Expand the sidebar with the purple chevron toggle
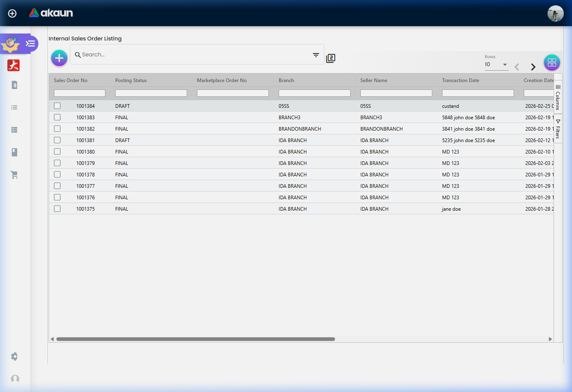This screenshot has height=392, width=572. pos(30,43)
